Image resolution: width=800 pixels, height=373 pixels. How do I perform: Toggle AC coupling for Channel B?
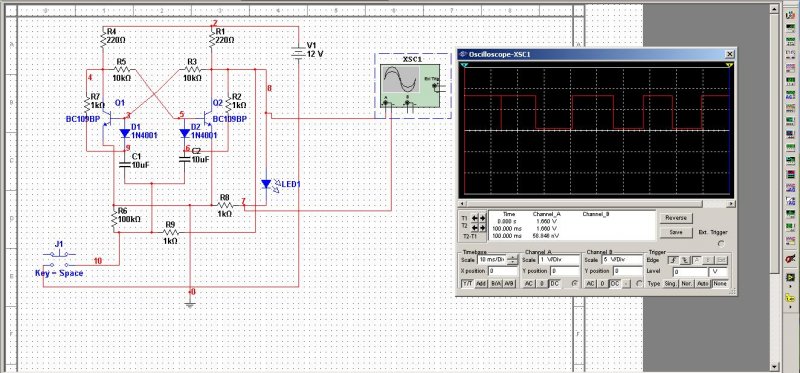tap(591, 284)
